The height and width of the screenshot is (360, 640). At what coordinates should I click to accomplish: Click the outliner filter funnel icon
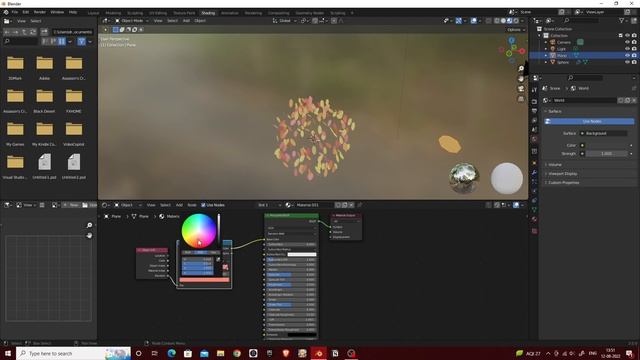[x=621, y=21]
